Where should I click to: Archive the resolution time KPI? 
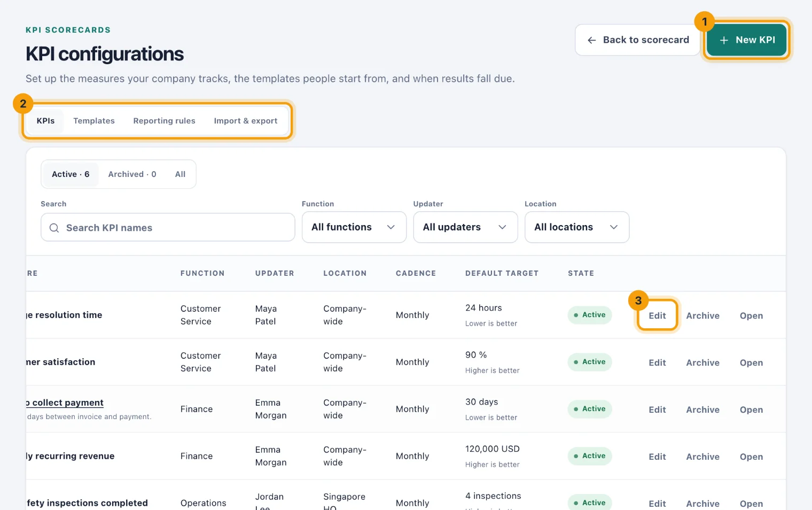click(702, 315)
